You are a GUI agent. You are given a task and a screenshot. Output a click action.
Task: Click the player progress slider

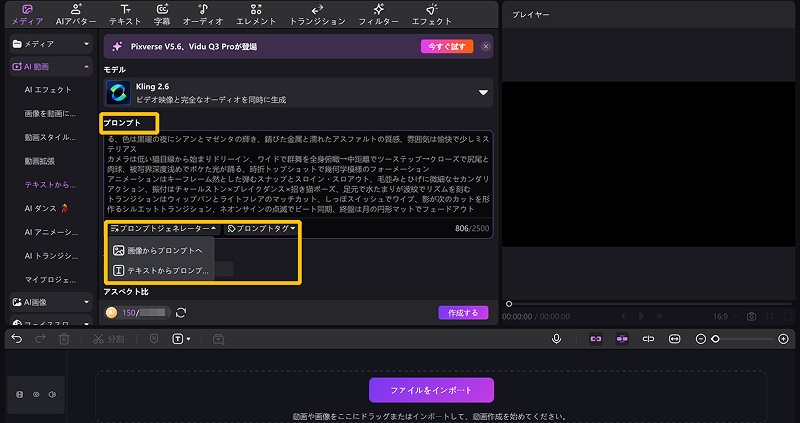[x=649, y=304]
